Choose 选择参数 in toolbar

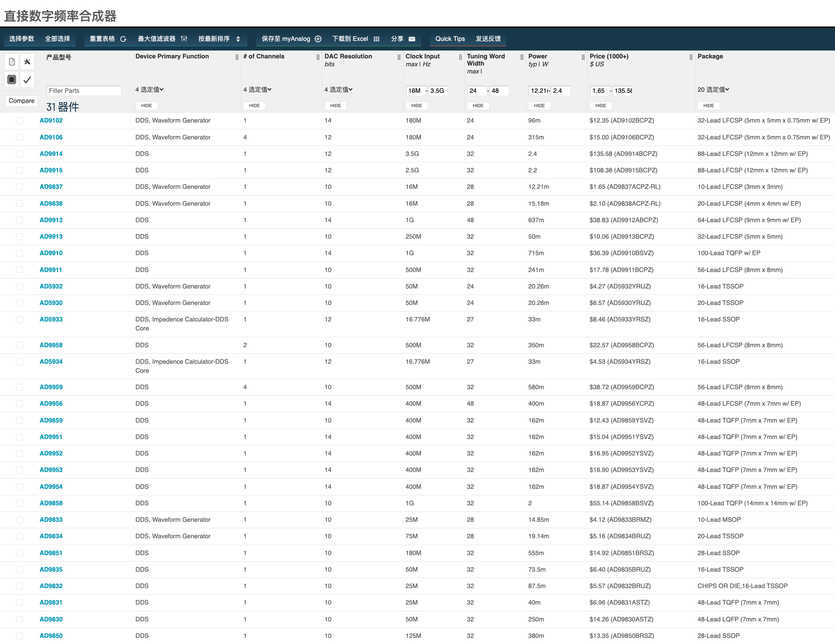[22, 39]
